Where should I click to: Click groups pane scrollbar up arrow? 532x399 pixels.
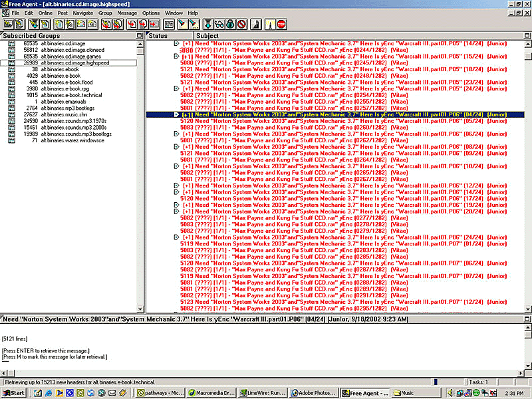(140, 44)
